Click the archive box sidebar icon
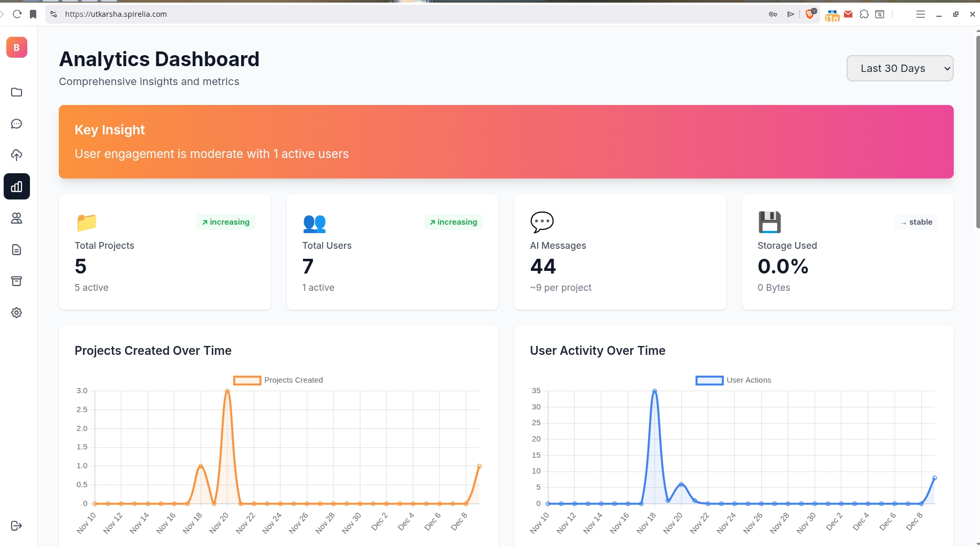 pyautogui.click(x=17, y=281)
